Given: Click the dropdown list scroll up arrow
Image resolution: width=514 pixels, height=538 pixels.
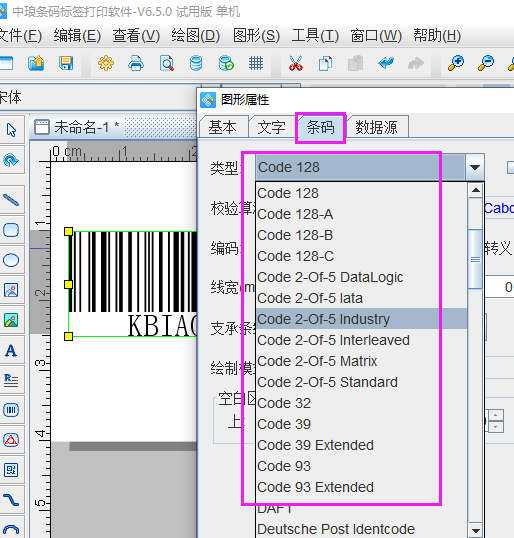Looking at the screenshot, I should pos(476,190).
